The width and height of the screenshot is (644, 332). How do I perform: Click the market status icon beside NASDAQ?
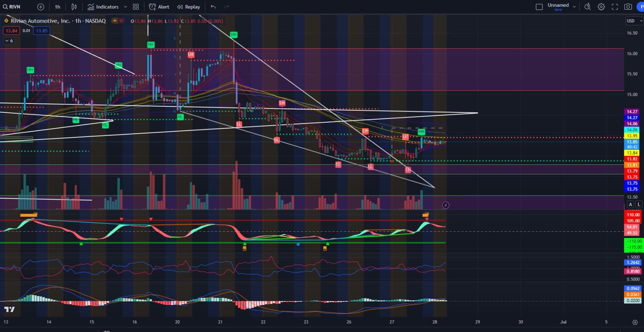pyautogui.click(x=115, y=21)
